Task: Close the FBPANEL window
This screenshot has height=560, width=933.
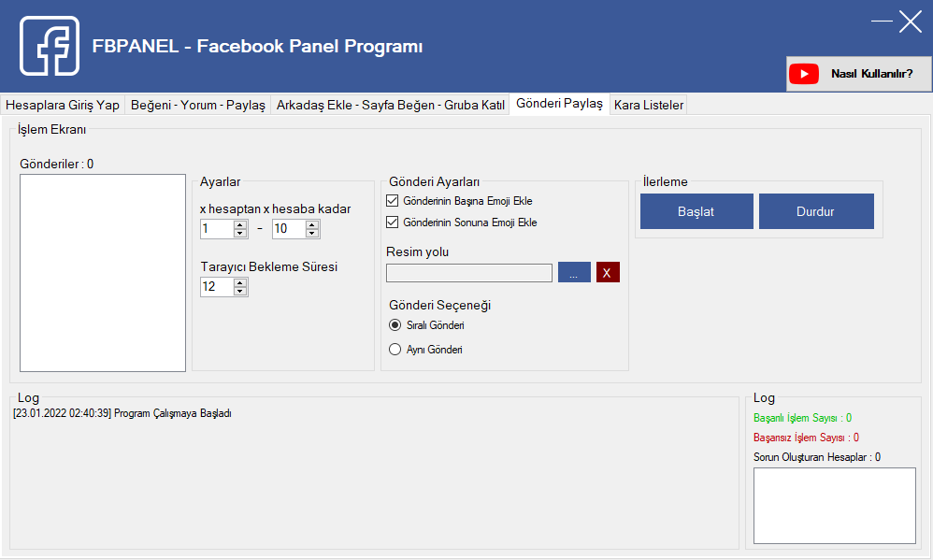Action: (911, 21)
